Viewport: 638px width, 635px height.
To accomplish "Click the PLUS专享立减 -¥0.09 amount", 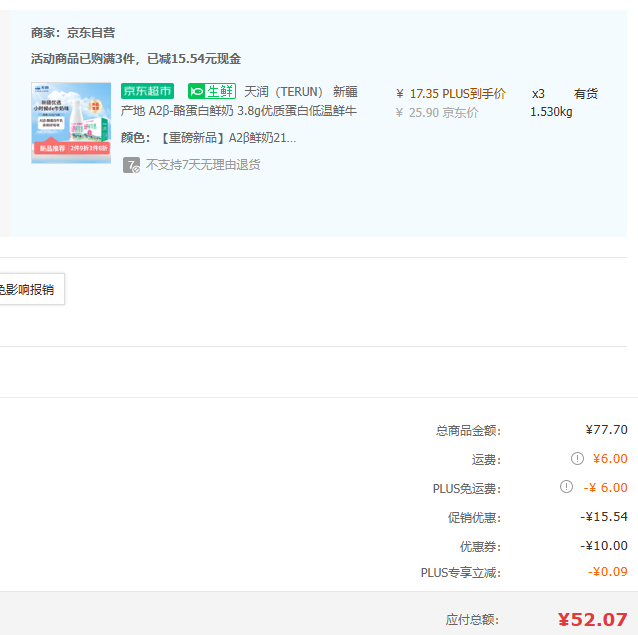I will click(x=607, y=572).
